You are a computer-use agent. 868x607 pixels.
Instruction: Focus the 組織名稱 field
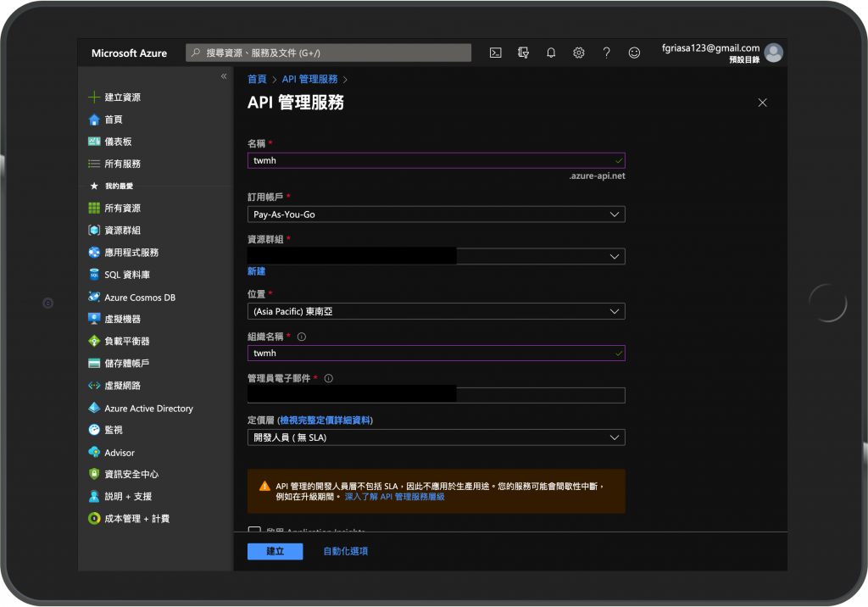[x=437, y=354]
